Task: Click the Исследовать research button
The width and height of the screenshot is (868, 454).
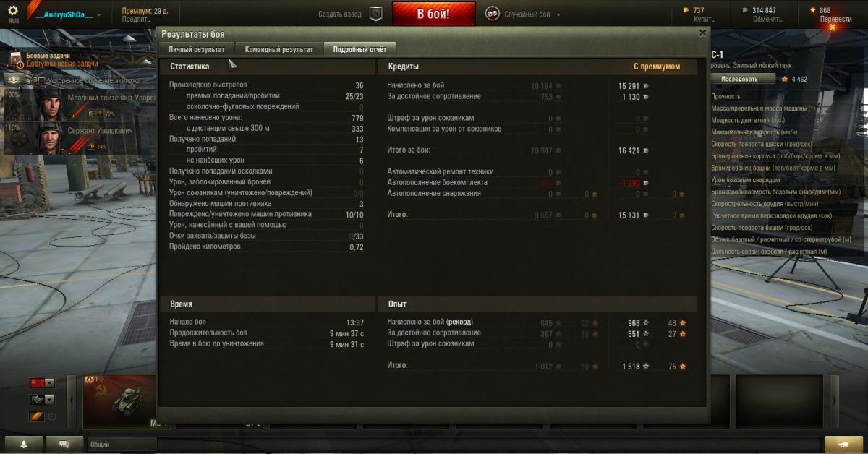Action: pos(739,79)
